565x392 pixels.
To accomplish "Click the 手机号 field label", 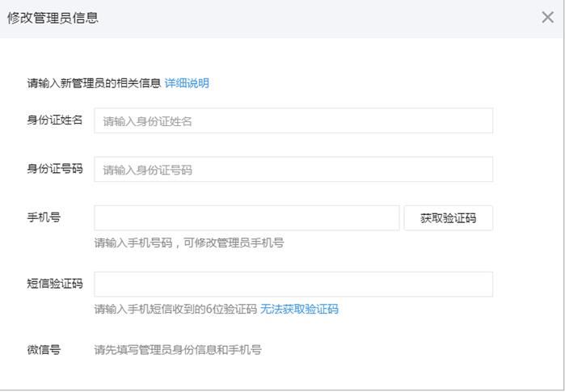I will tap(44, 218).
